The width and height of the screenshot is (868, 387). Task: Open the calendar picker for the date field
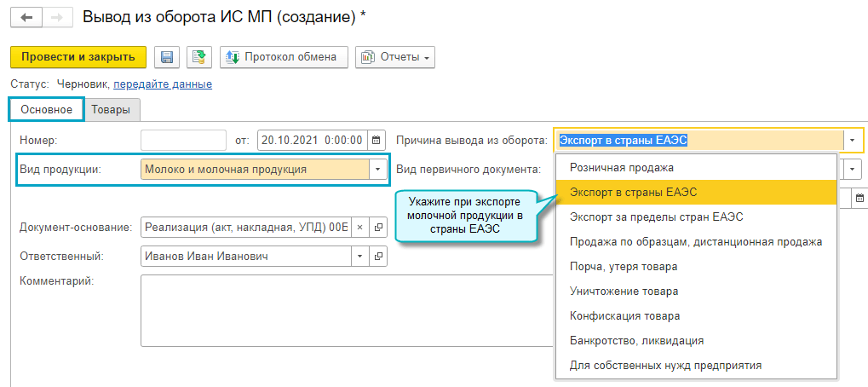(376, 140)
